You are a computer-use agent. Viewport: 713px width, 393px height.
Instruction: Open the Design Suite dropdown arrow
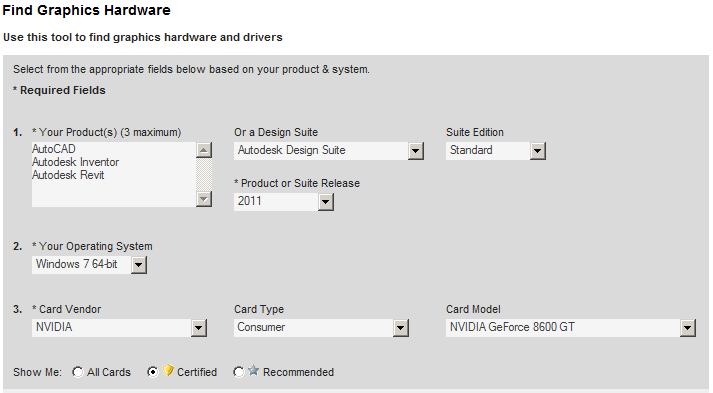tap(416, 151)
